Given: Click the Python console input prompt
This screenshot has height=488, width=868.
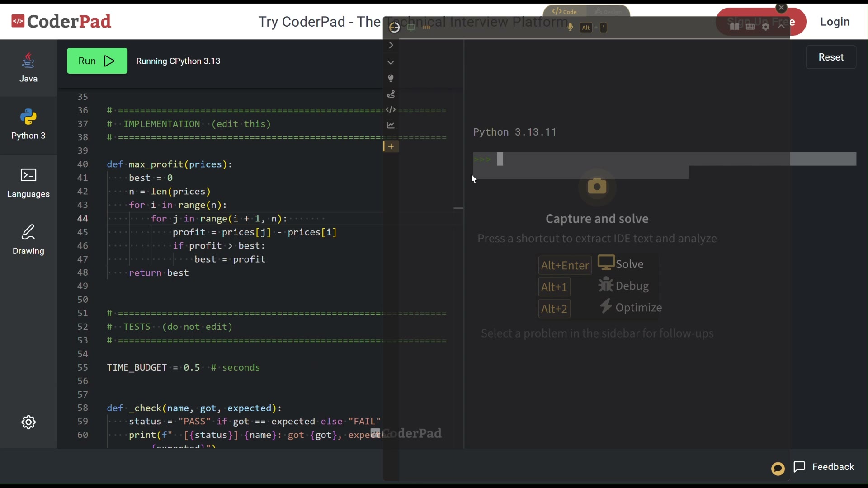Looking at the screenshot, I should (665, 159).
